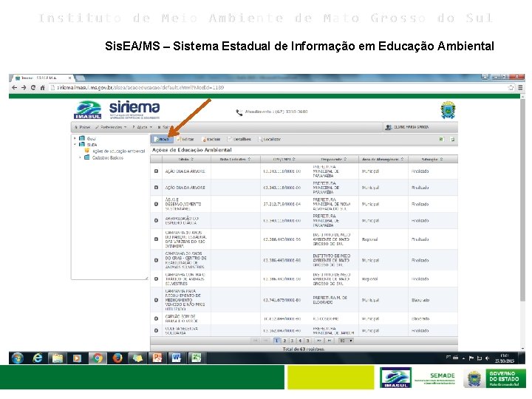Go to page 3 of results

tap(292, 341)
